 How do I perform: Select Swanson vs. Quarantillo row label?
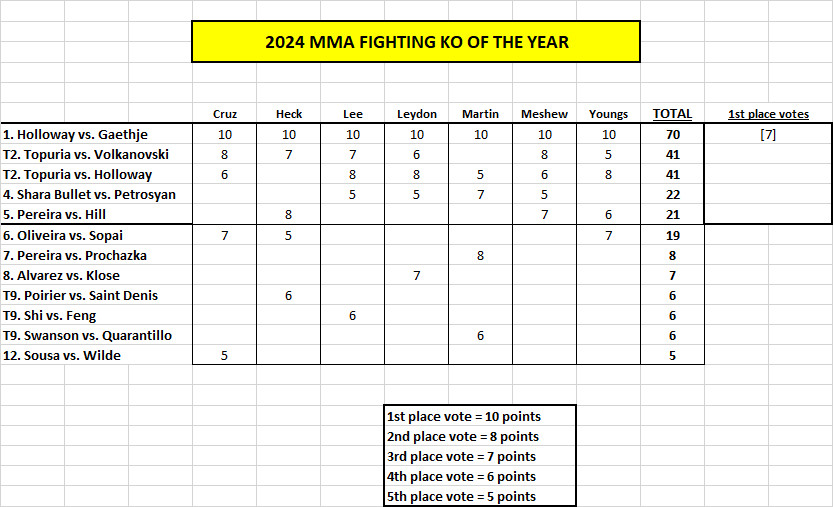pyautogui.click(x=88, y=336)
